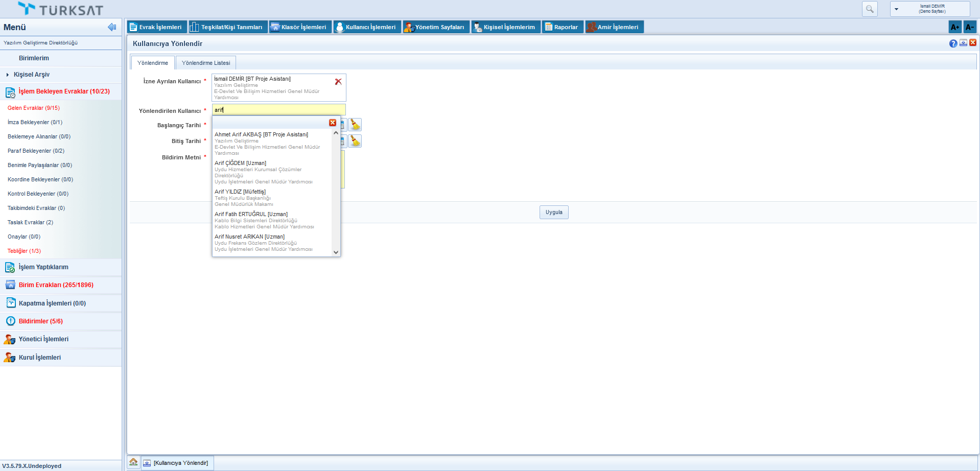980x471 pixels.
Task: Collapse the Menü sidebar using the arrow icon
Action: tap(112, 27)
